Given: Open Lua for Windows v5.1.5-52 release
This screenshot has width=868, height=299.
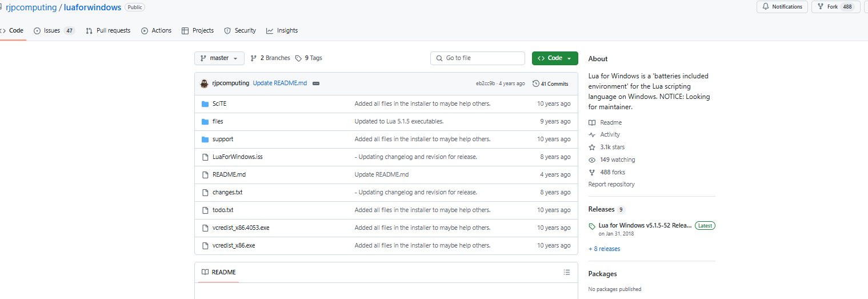Looking at the screenshot, I should point(645,226).
